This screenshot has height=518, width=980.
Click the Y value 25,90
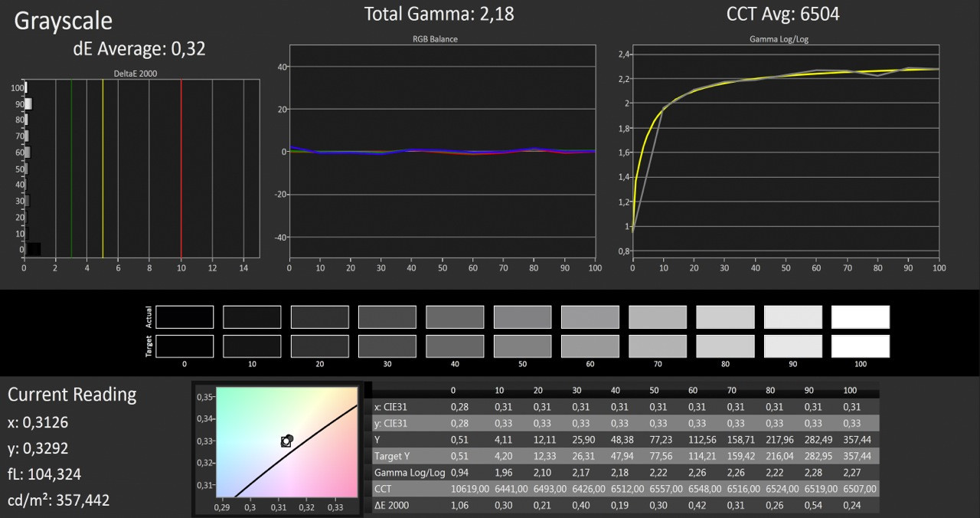coord(583,440)
